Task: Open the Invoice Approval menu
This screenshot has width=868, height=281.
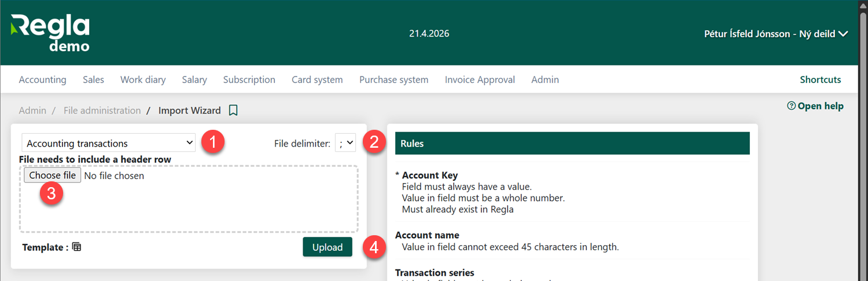Action: click(x=480, y=80)
